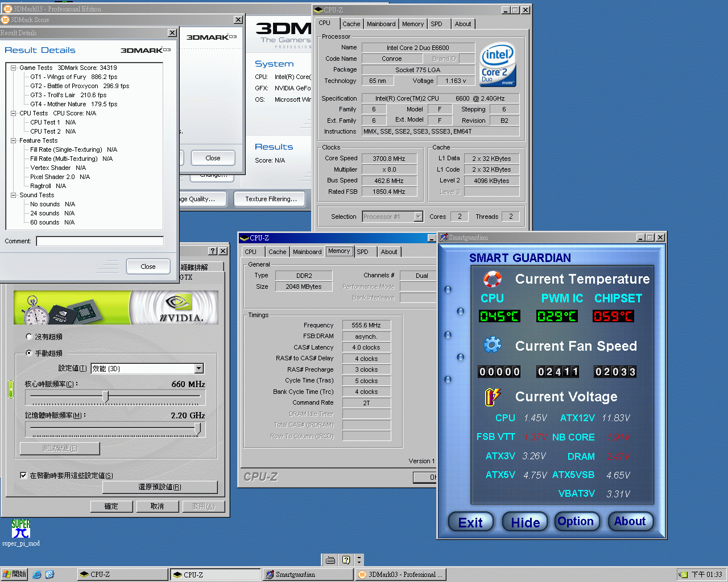Click the Smartguardian title bar icon
This screenshot has width=728, height=582.
(x=444, y=238)
